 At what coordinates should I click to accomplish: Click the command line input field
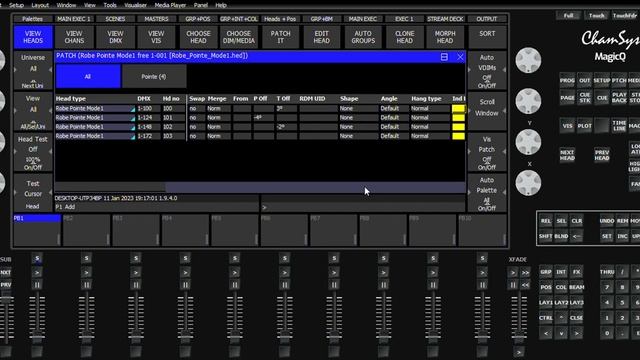click(363, 207)
